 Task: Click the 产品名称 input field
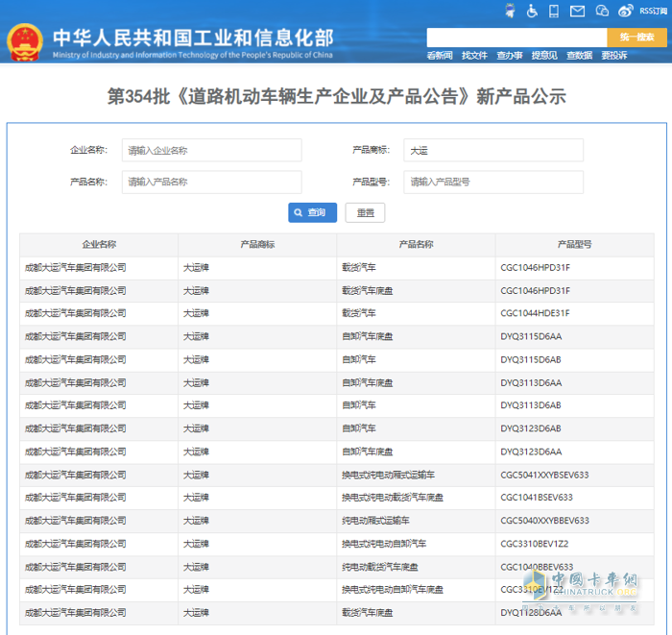212,182
